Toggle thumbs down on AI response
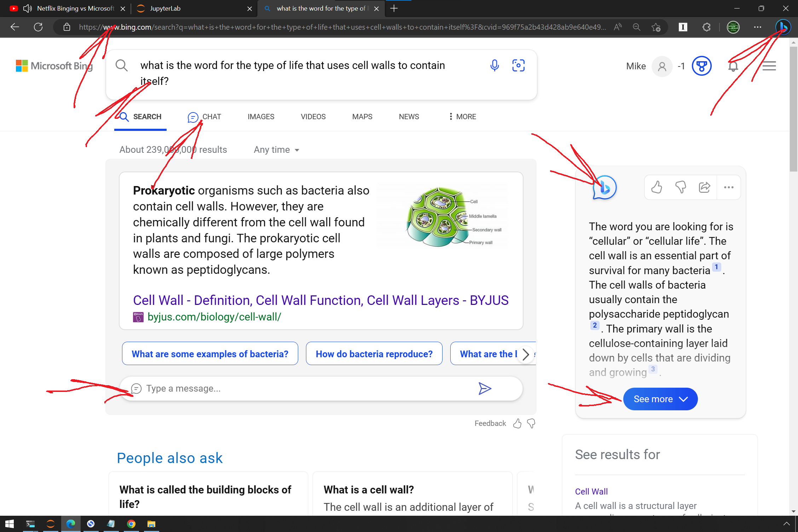Image resolution: width=798 pixels, height=532 pixels. pos(681,187)
